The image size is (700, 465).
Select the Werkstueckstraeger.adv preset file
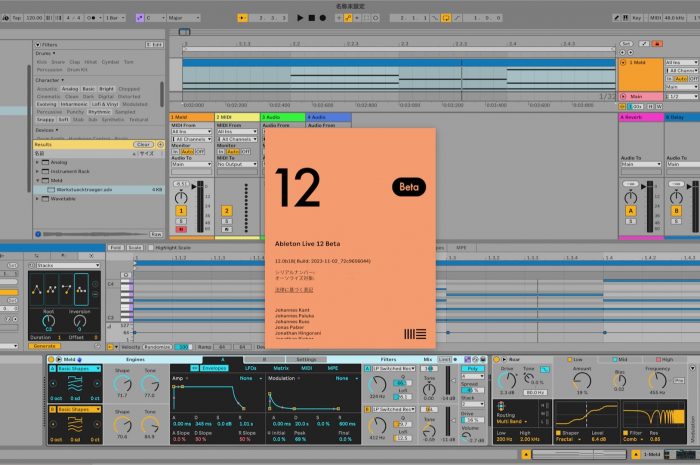click(x=98, y=190)
